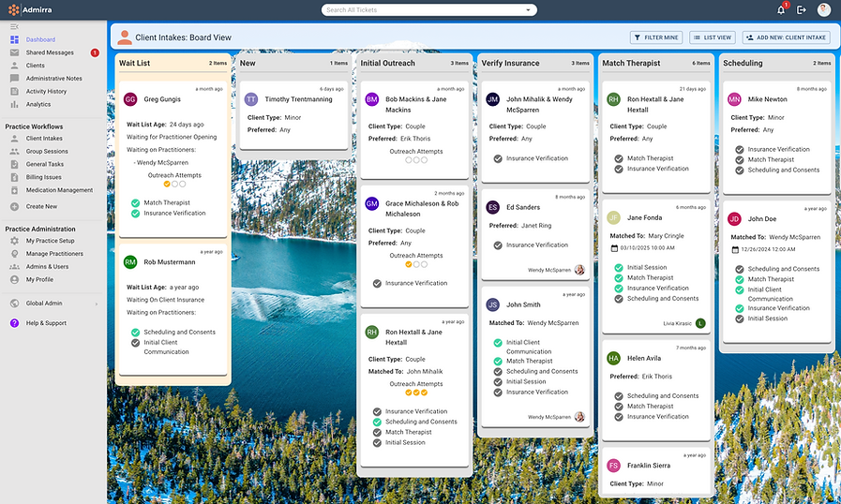The image size is (841, 504).
Task: Click the Group Sessions people icon
Action: point(14,151)
